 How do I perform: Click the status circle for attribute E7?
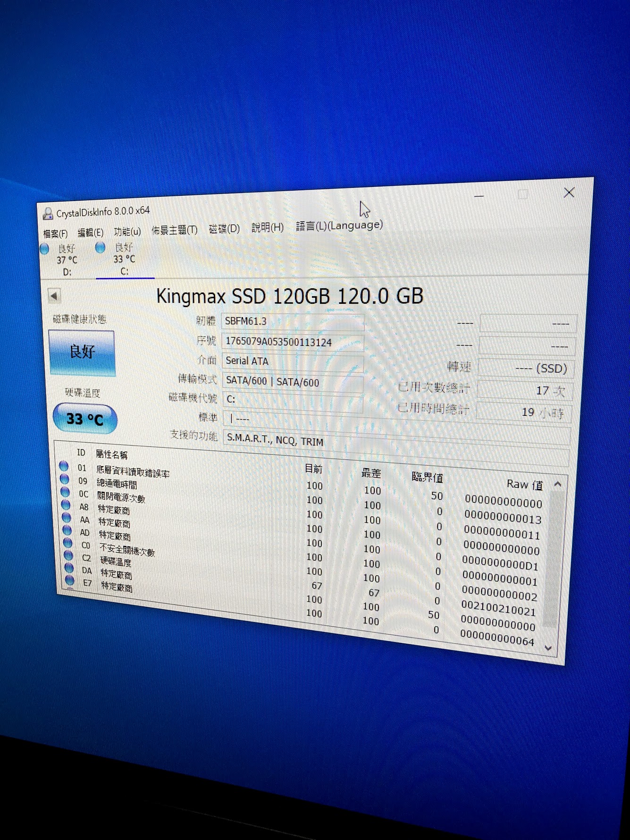(70, 580)
